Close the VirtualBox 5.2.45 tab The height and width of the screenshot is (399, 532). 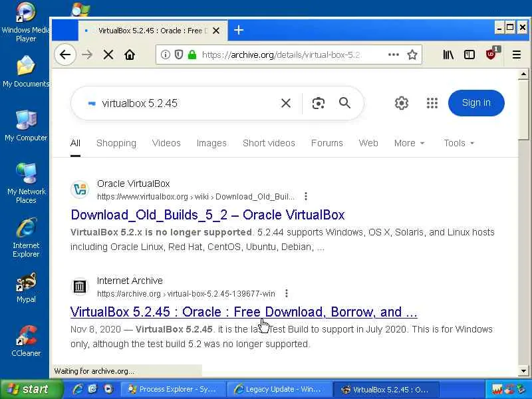[215, 31]
